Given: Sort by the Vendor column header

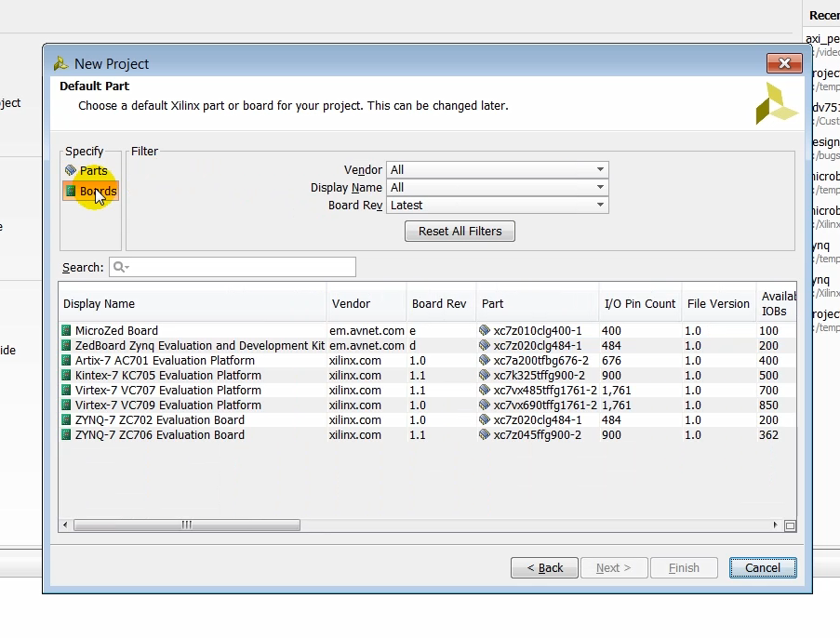Looking at the screenshot, I should pyautogui.click(x=352, y=304).
